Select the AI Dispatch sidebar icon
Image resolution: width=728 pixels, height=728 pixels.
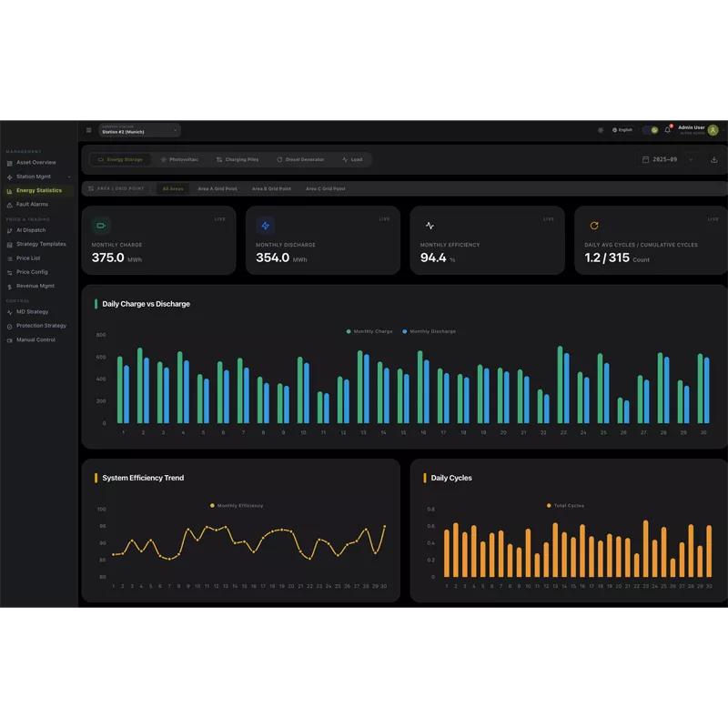[10, 230]
